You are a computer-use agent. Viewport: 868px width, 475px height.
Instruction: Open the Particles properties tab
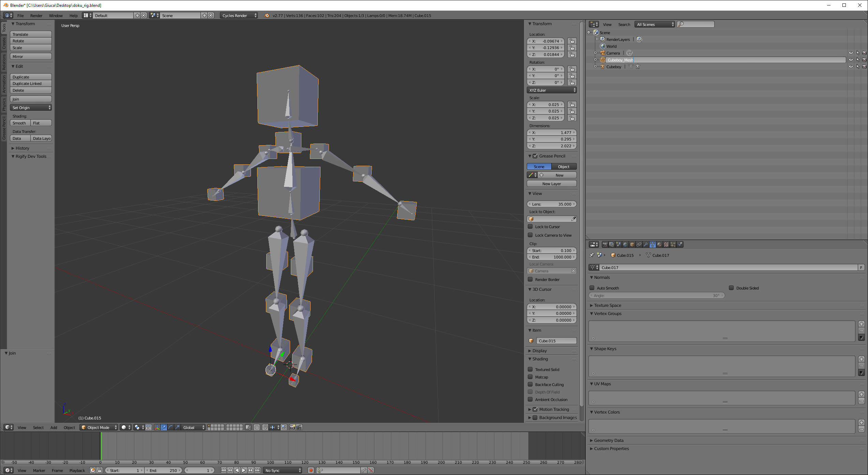[x=673, y=244]
